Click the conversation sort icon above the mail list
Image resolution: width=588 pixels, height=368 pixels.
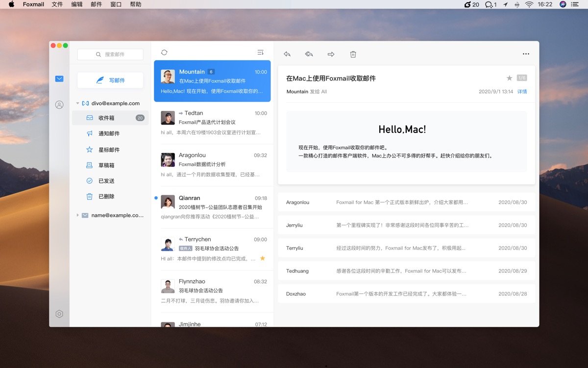(260, 52)
